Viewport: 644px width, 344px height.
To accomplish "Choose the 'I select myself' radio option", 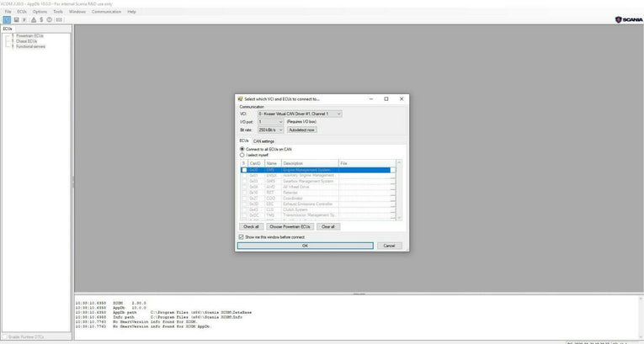I will tap(242, 155).
